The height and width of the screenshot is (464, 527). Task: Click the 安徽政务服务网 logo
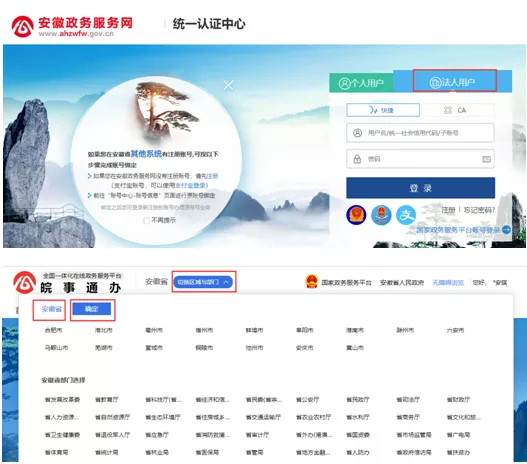[72, 26]
